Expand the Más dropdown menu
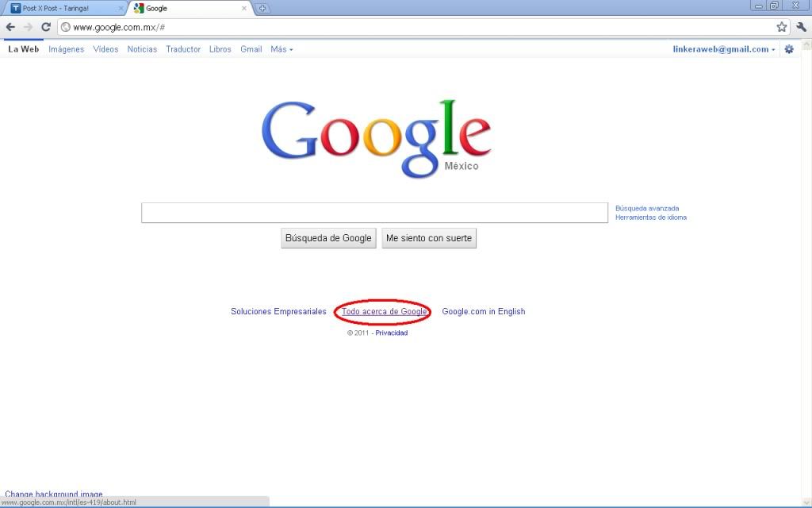This screenshot has width=812, height=508. coord(282,49)
